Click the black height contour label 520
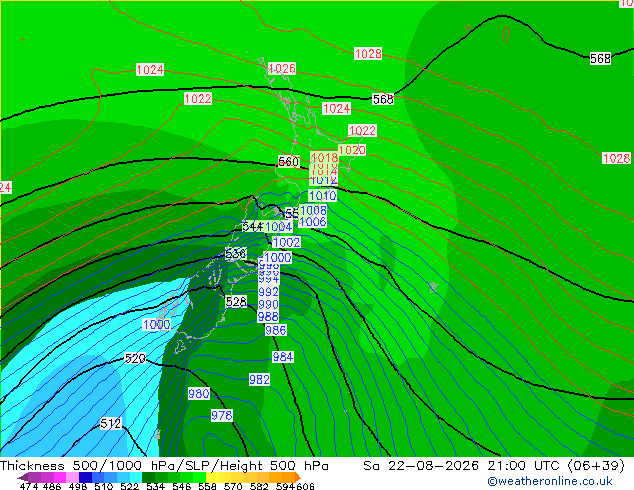Image resolution: width=634 pixels, height=490 pixels. pyautogui.click(x=135, y=358)
